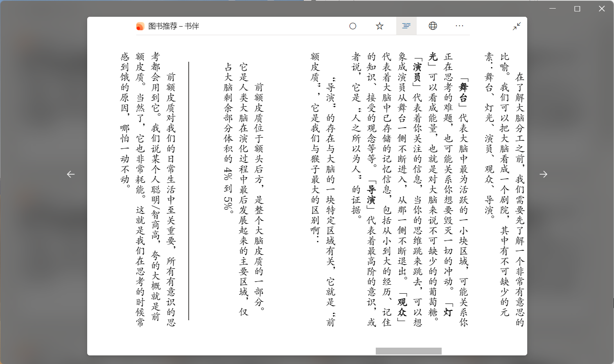Viewport: 614px width, 364px height.
Task: Exit expanded view with the collapse arrows
Action: tap(517, 26)
